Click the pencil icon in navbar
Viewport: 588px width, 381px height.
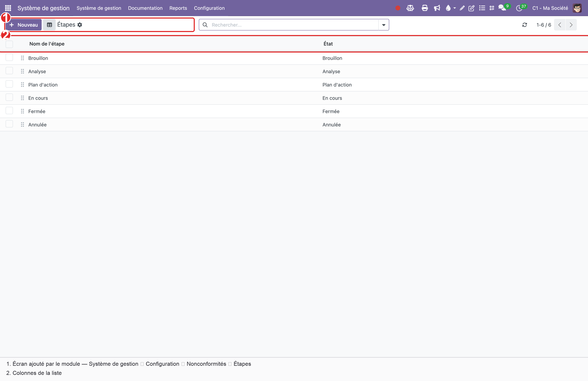[x=462, y=8]
